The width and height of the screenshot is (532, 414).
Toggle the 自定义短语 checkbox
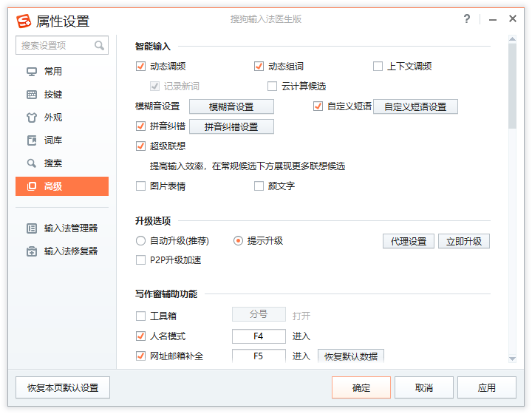[318, 106]
